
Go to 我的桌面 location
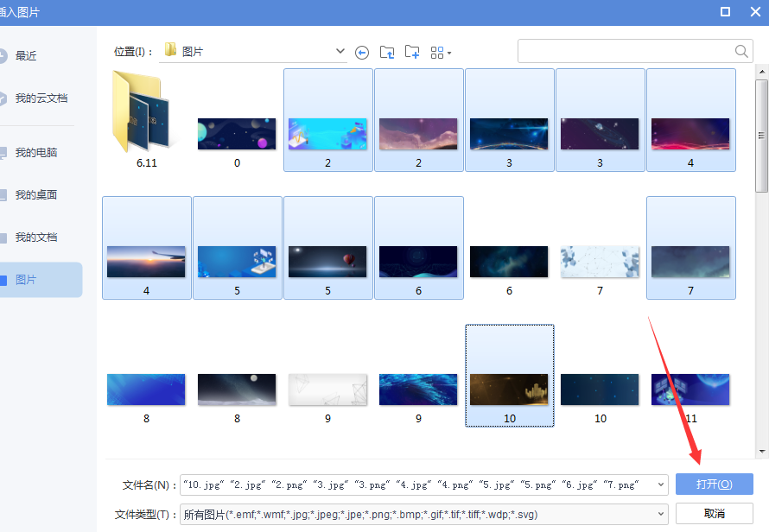(x=35, y=195)
